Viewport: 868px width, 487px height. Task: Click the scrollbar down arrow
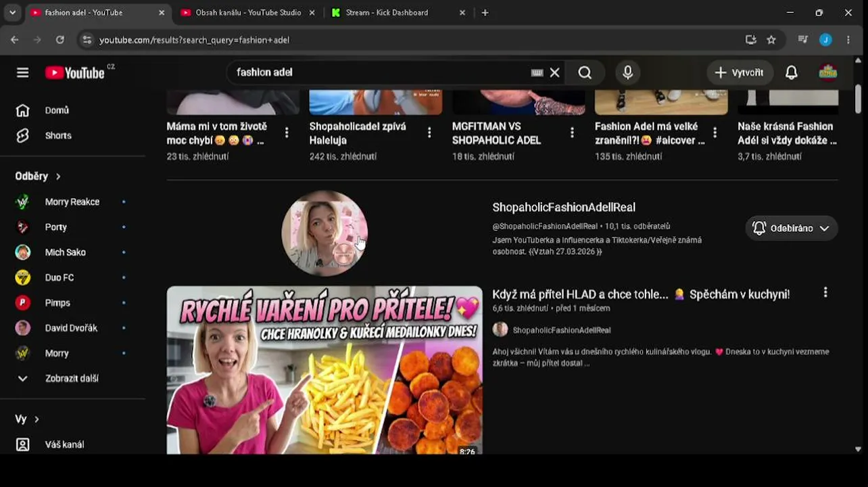tap(858, 449)
